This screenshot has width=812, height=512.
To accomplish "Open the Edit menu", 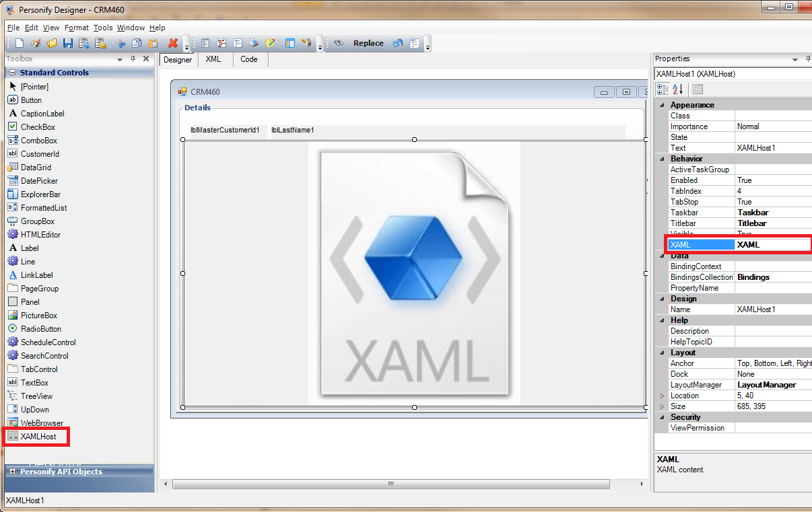I will click(32, 28).
